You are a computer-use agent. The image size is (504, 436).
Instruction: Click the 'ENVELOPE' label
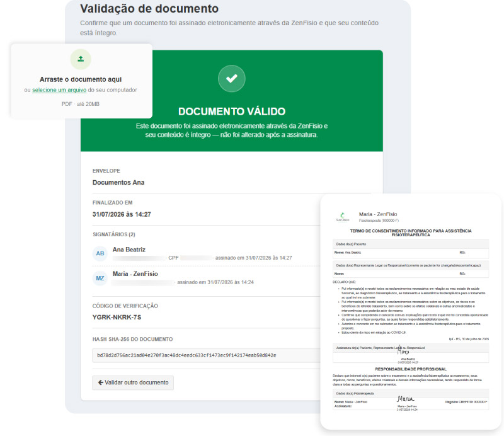tap(106, 171)
